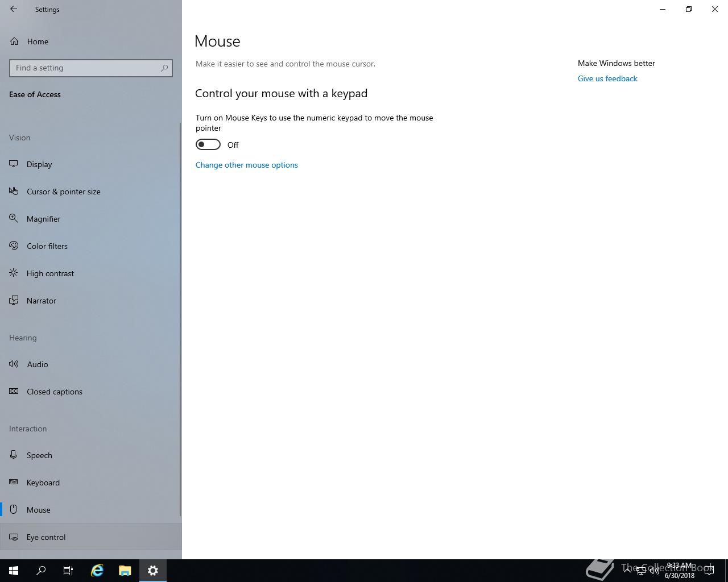Open Speech settings under Interaction
The width and height of the screenshot is (728, 582).
pyautogui.click(x=91, y=455)
